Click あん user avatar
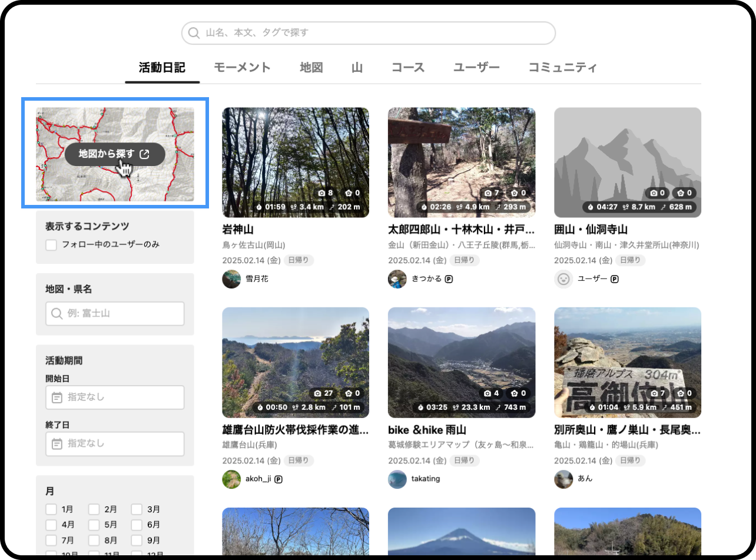The image size is (756, 560). (x=563, y=479)
